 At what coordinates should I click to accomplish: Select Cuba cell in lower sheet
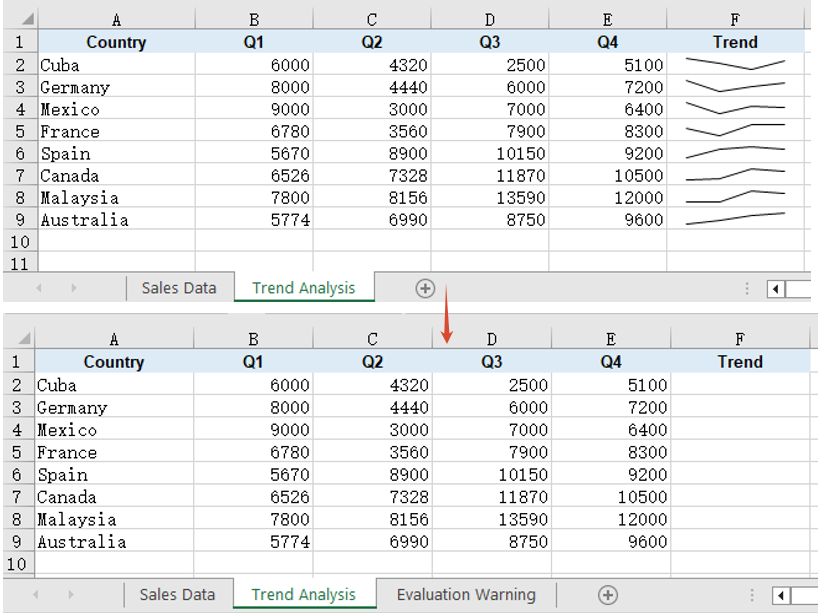point(114,385)
